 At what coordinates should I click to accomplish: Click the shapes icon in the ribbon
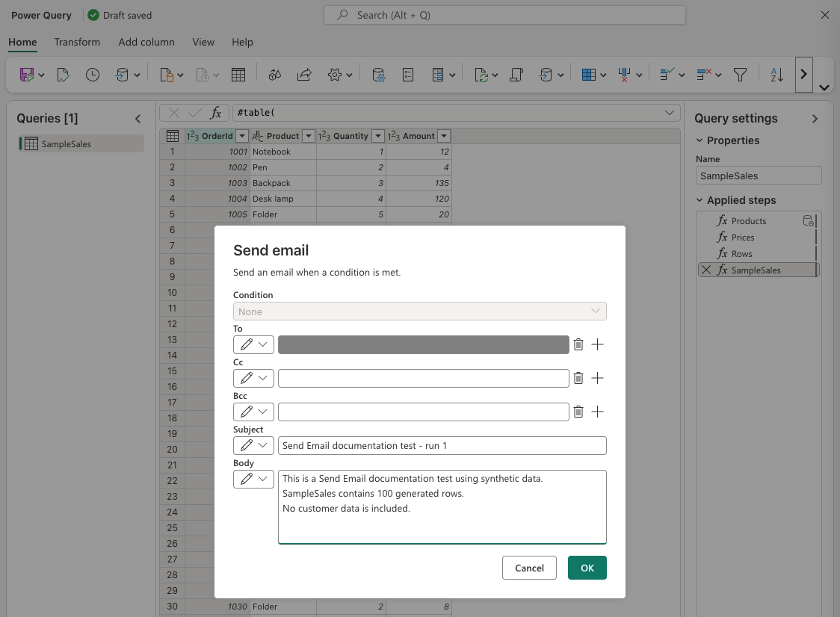275,75
